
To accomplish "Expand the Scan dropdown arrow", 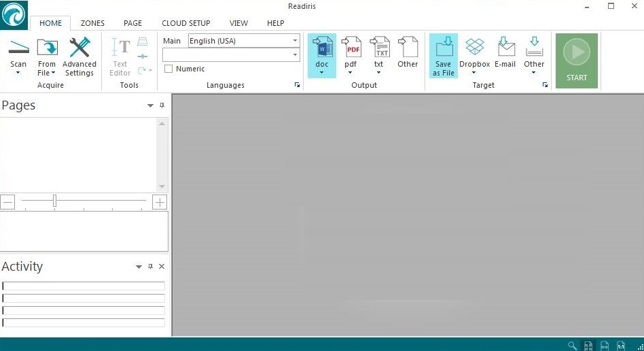I will (18, 73).
